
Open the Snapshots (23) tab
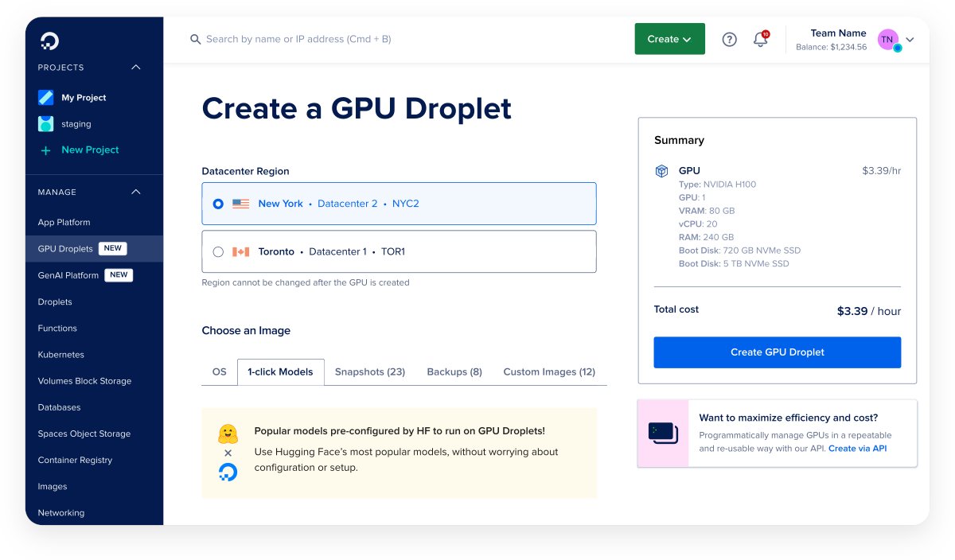[x=370, y=371]
